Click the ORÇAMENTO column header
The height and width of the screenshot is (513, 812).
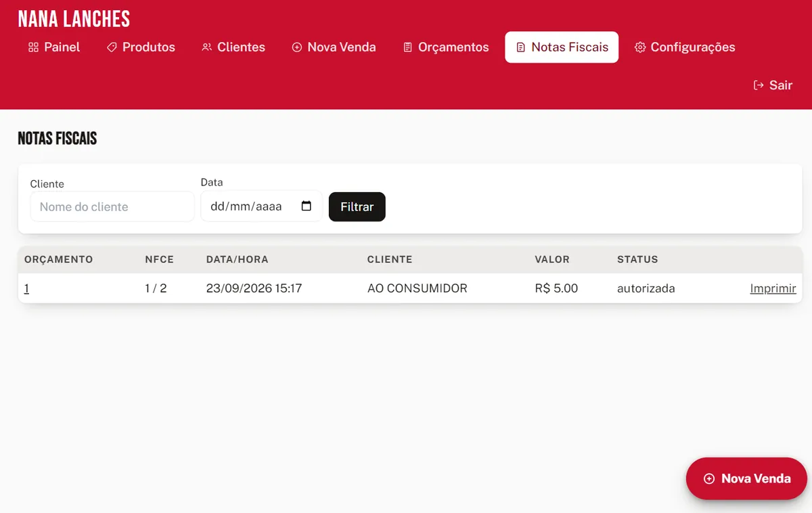59,259
